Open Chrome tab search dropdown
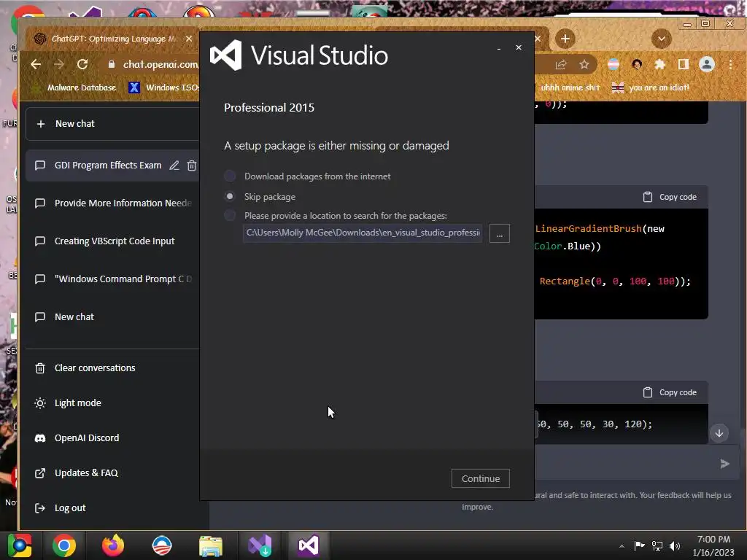Image resolution: width=747 pixels, height=560 pixels. click(x=661, y=39)
